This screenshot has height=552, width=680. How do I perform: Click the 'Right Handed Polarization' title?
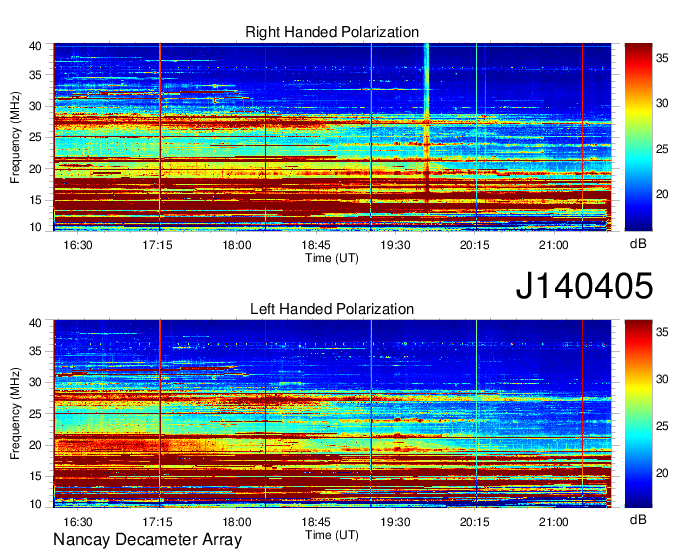(x=332, y=32)
